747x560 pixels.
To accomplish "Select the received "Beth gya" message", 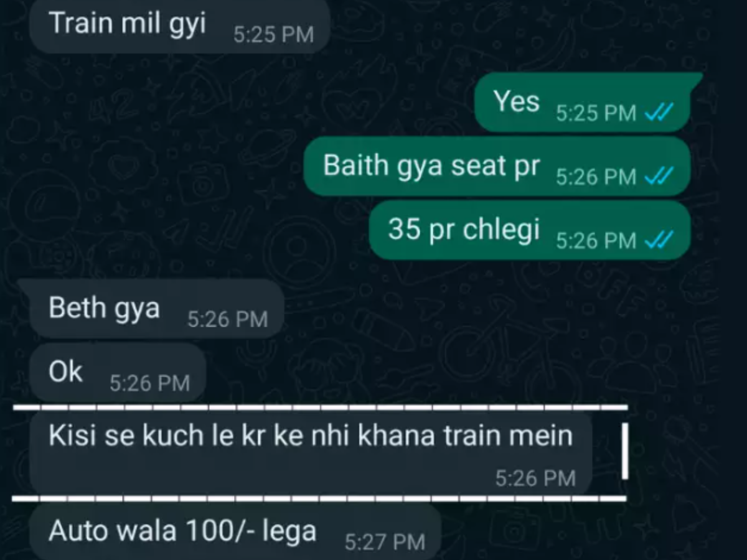I will [151, 309].
